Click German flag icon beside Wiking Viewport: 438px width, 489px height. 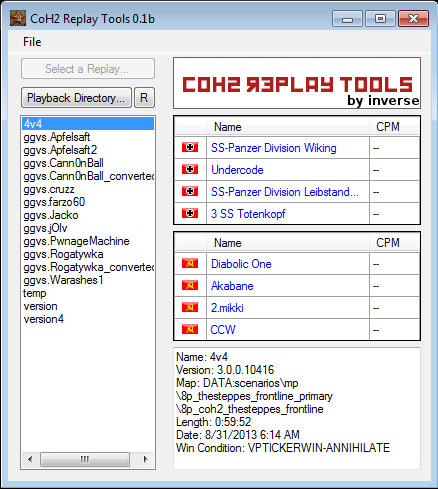pos(190,147)
